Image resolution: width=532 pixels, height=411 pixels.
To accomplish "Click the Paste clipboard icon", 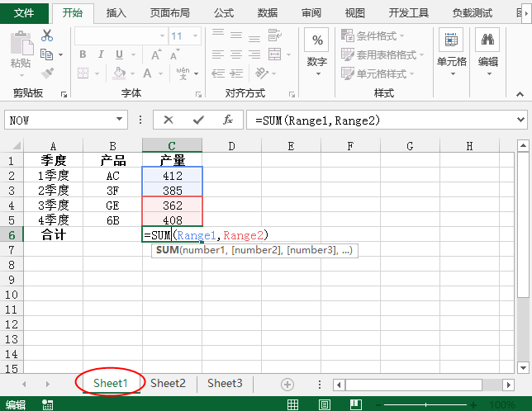I will coord(21,43).
